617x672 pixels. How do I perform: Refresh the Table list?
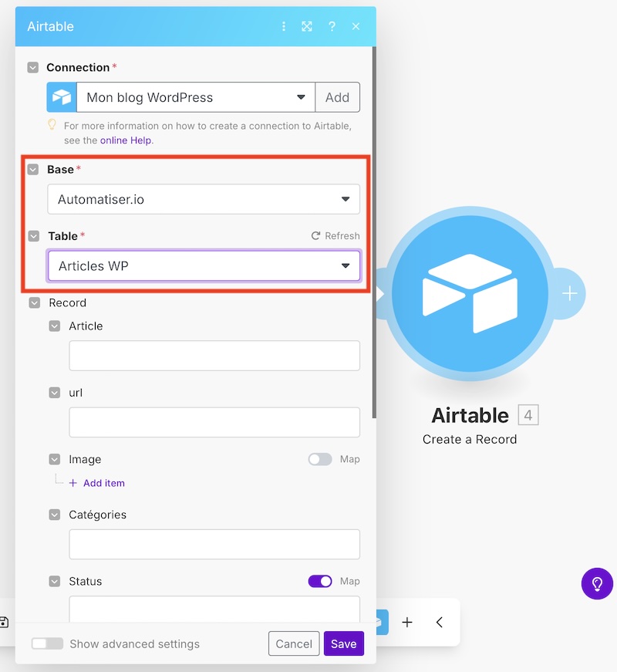click(335, 236)
